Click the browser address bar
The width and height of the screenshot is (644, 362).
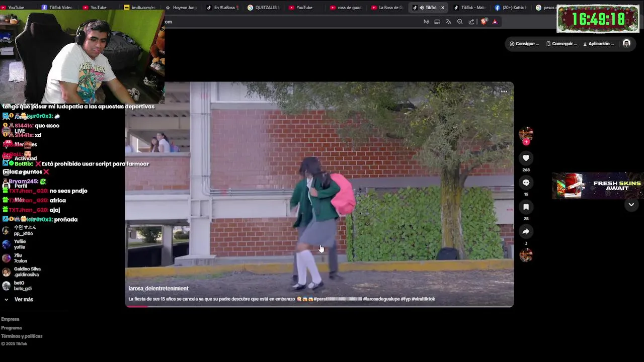pos(292,22)
